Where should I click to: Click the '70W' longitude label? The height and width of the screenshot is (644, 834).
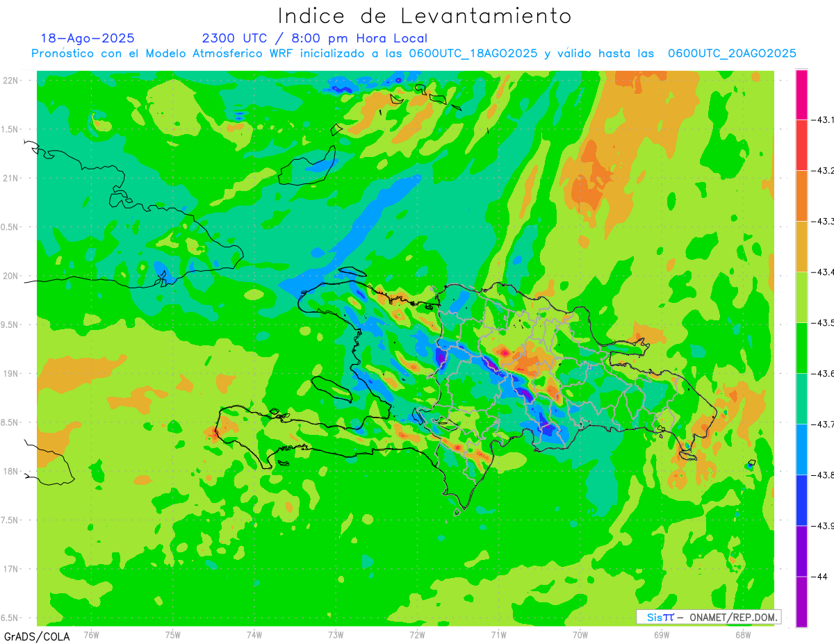pyautogui.click(x=580, y=634)
